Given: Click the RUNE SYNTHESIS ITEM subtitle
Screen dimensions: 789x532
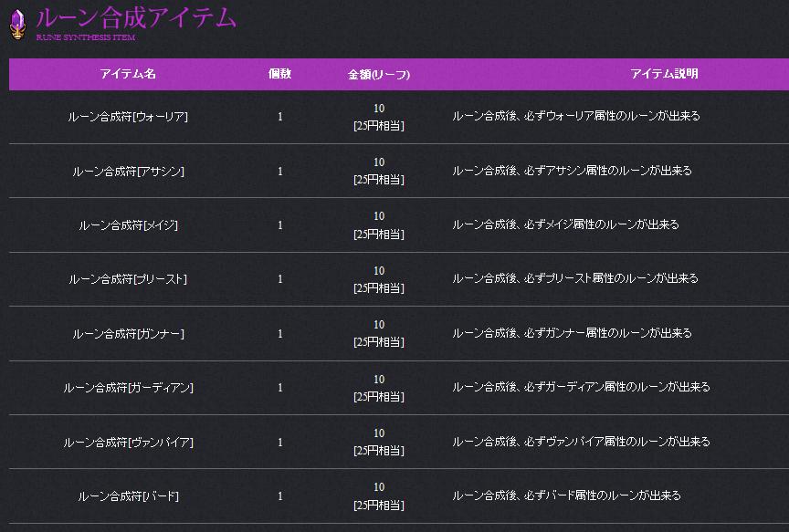Looking at the screenshot, I should click(87, 37).
